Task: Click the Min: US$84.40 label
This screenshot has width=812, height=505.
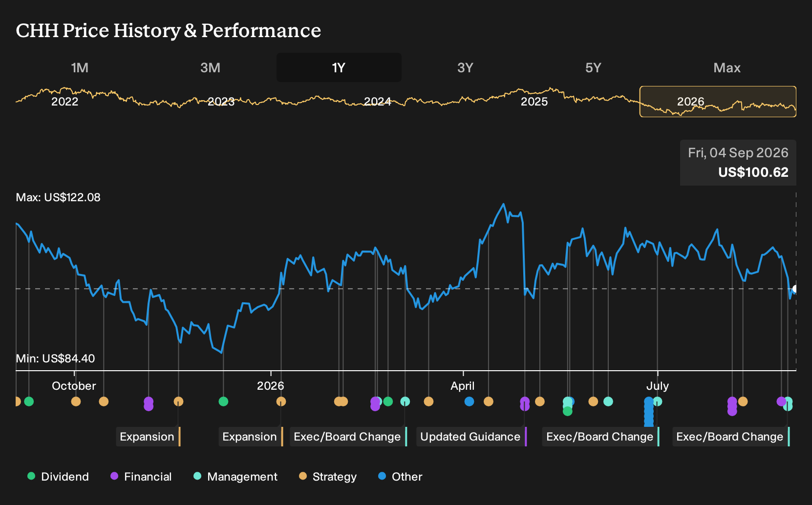Action: 55,358
